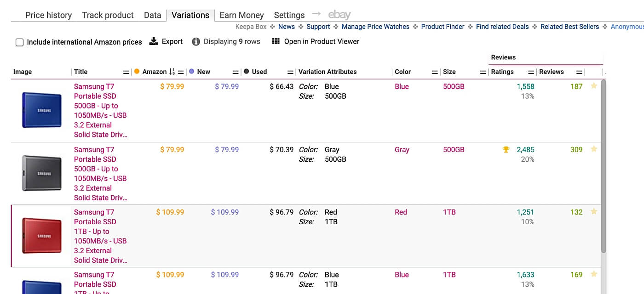
Task: Click the Image column header
Action: (23, 72)
